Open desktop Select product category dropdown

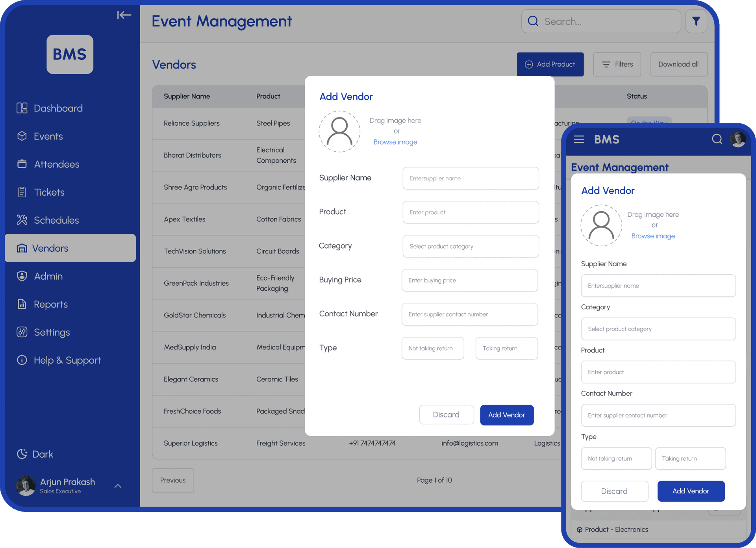[x=471, y=247]
